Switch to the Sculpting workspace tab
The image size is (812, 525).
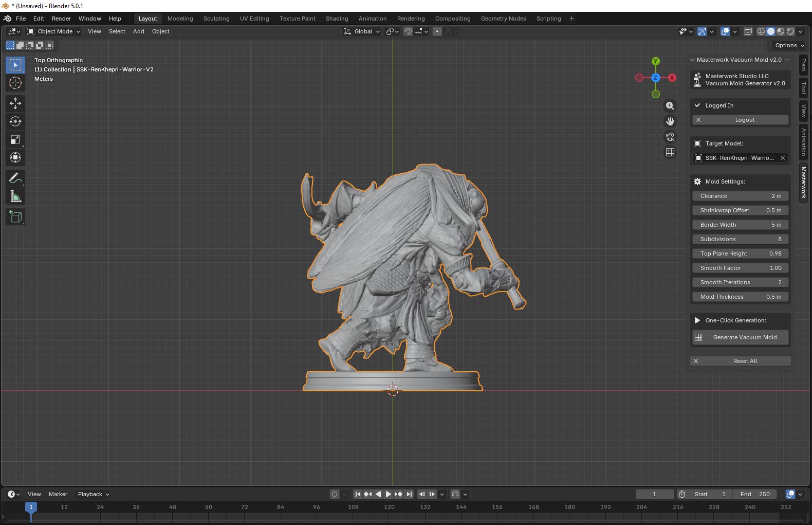click(216, 19)
